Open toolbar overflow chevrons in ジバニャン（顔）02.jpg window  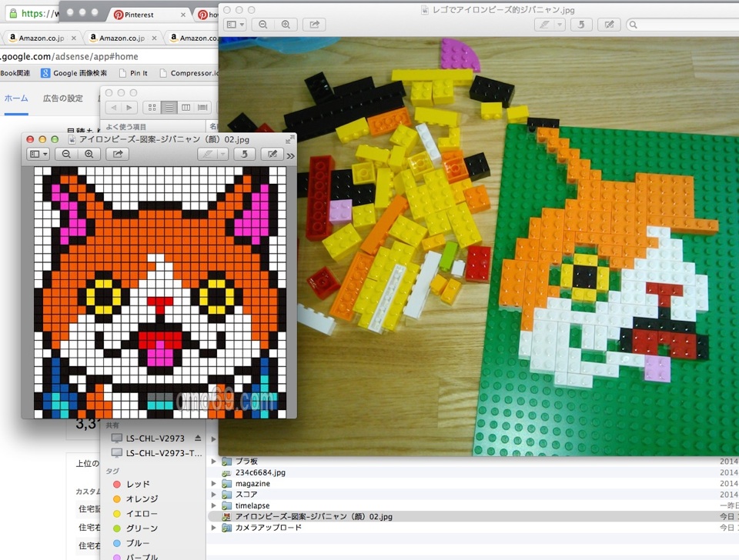coord(291,156)
